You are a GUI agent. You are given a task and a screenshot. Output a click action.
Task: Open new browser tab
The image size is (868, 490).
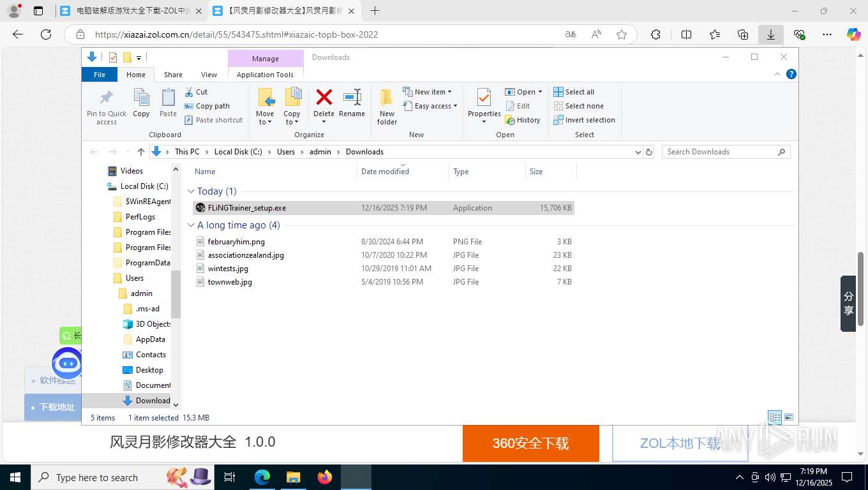click(375, 11)
